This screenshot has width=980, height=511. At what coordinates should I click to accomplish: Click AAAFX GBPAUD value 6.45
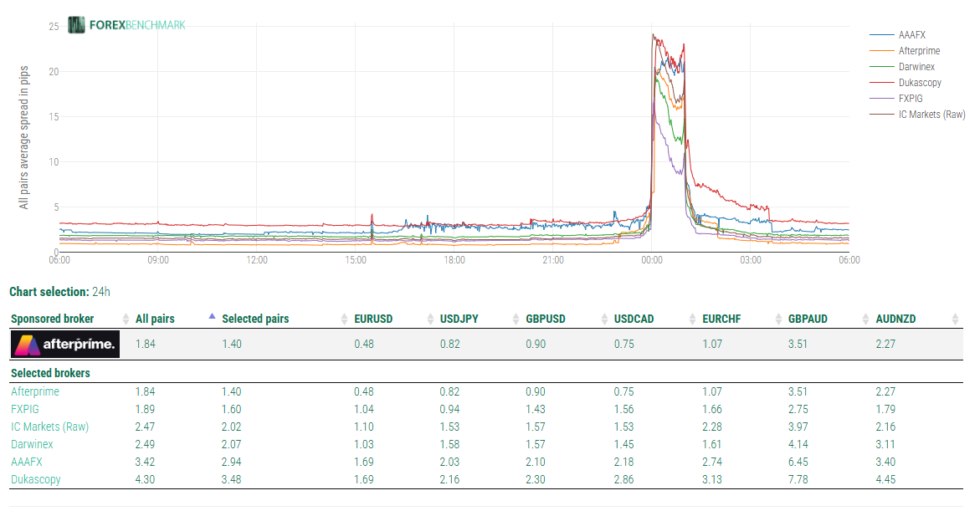pyautogui.click(x=798, y=462)
